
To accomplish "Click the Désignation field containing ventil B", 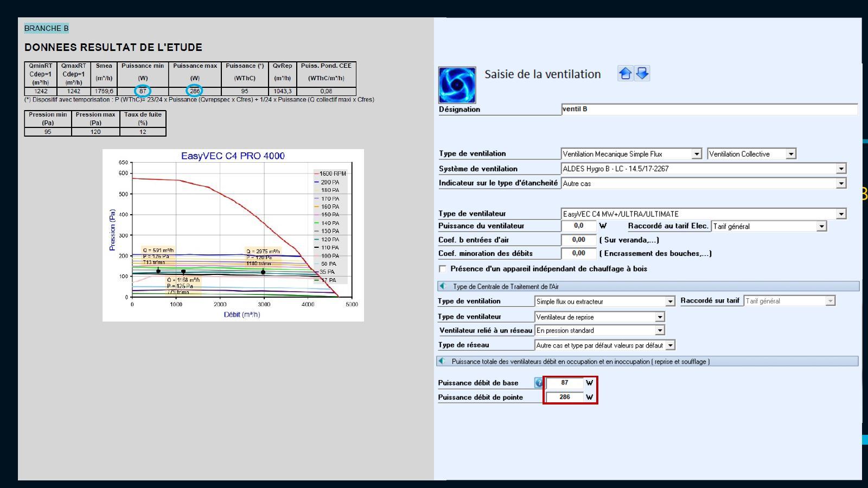I will click(710, 109).
